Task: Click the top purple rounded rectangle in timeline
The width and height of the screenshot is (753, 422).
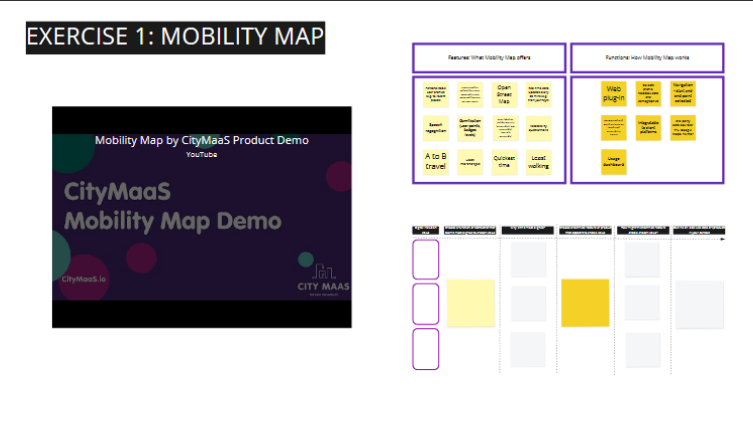Action: [426, 259]
